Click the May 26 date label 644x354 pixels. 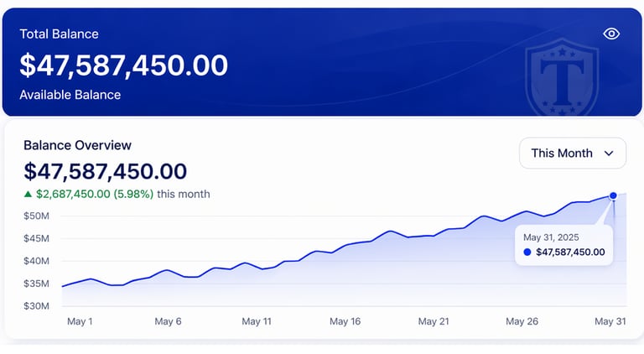click(x=522, y=321)
